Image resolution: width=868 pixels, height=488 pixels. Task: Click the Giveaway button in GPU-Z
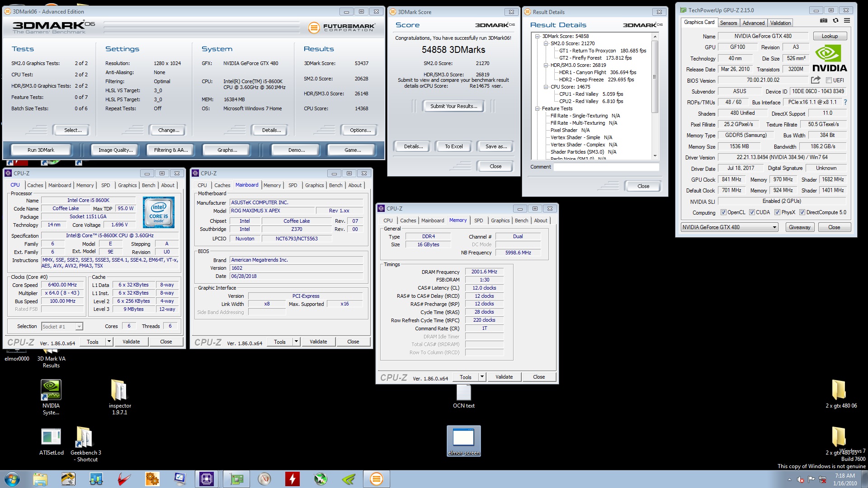tap(799, 227)
